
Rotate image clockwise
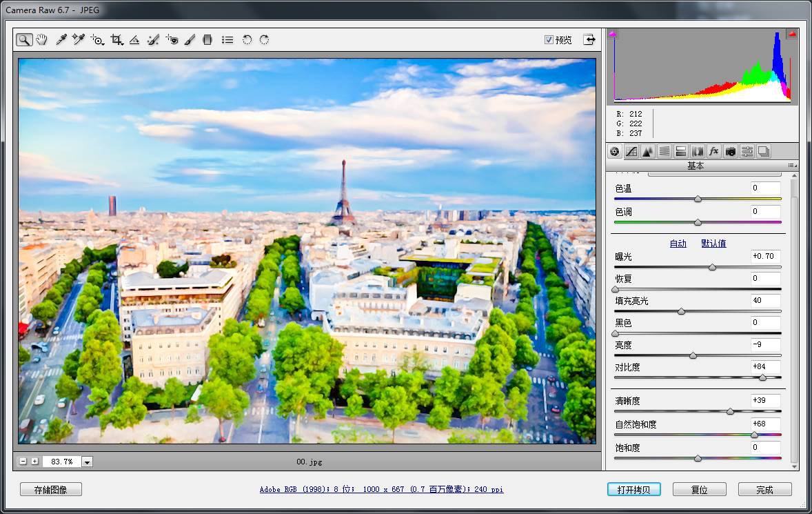(264, 40)
